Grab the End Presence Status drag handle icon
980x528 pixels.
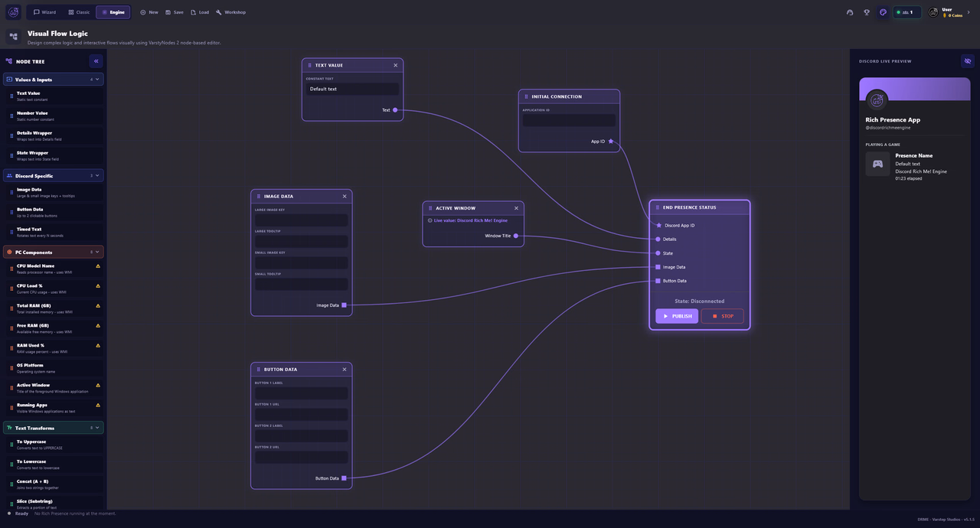click(658, 207)
